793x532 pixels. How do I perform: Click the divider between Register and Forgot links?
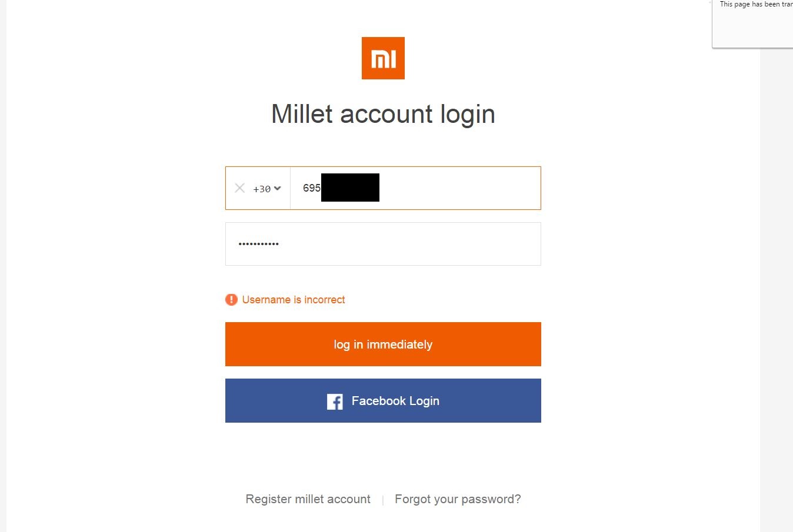point(383,500)
